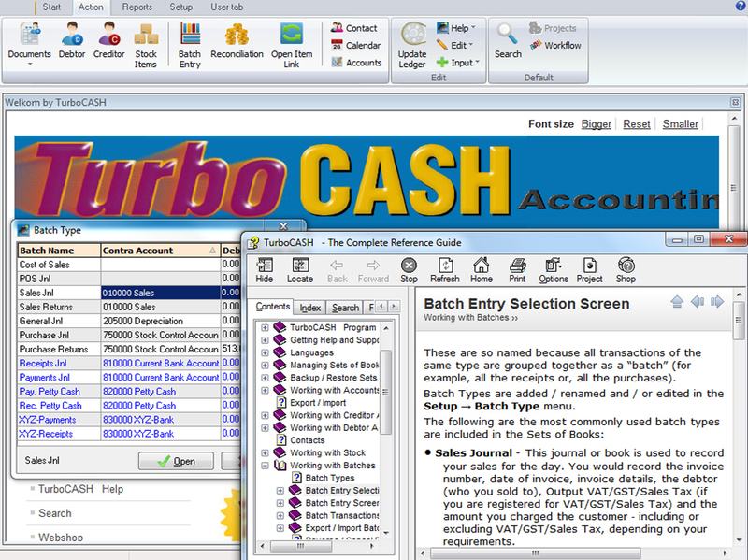
Task: Print the help topic
Action: 517,270
